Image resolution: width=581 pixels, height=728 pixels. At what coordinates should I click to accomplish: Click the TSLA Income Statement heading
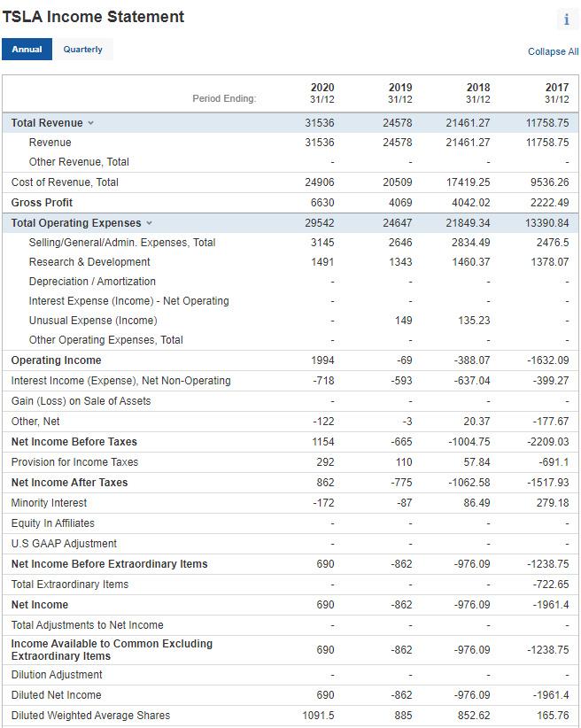click(x=93, y=17)
